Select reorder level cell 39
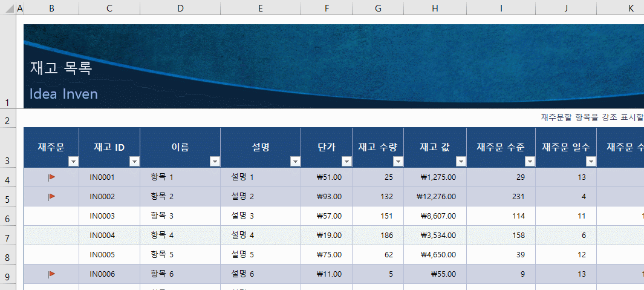This screenshot has width=644, height=290. (x=501, y=255)
